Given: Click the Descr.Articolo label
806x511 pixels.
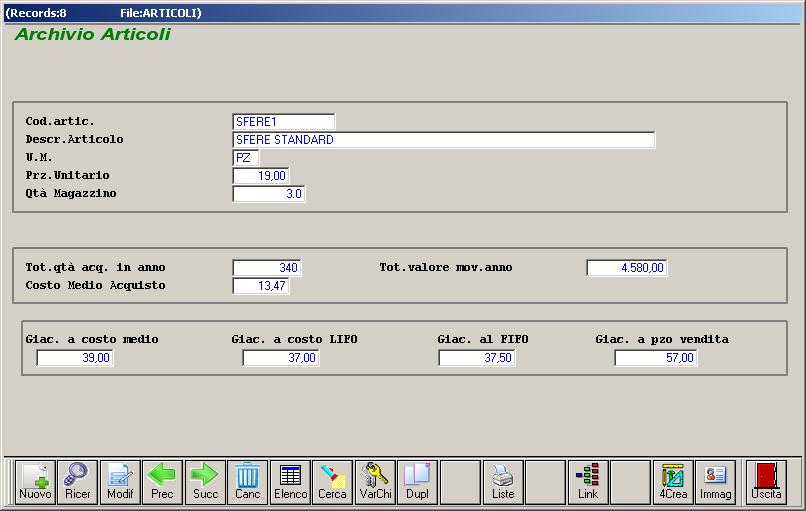Looking at the screenshot, I should point(75,139).
